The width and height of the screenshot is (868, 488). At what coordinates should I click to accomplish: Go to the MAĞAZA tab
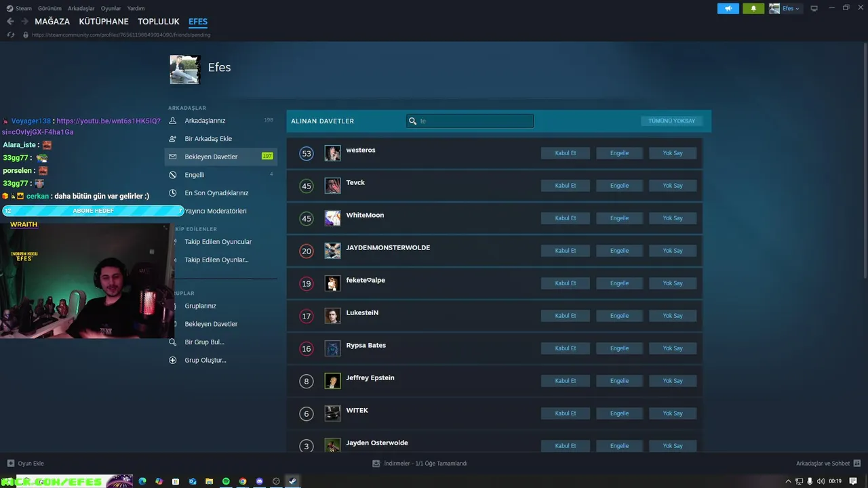point(52,22)
